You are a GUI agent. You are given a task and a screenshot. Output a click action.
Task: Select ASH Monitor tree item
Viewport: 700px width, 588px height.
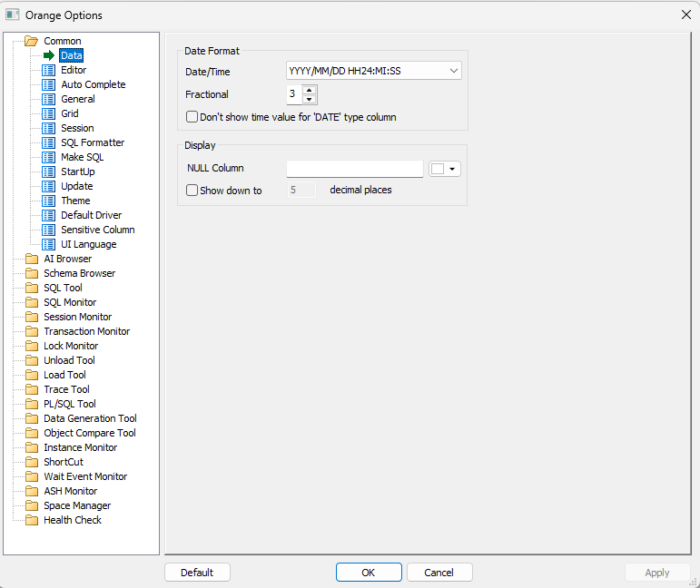tap(71, 491)
